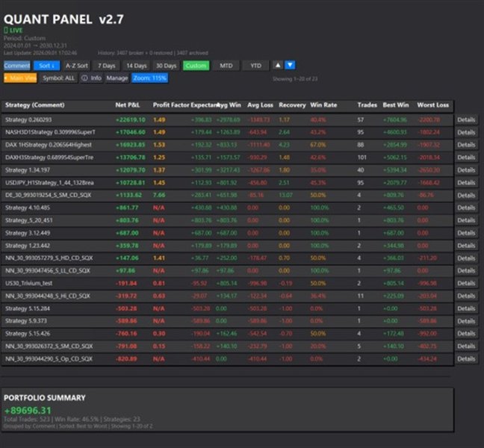This screenshot has height=448, width=484.
Task: Open Details for NN_30_993044290_S_Op_CD_SQX
Action: tap(466, 359)
